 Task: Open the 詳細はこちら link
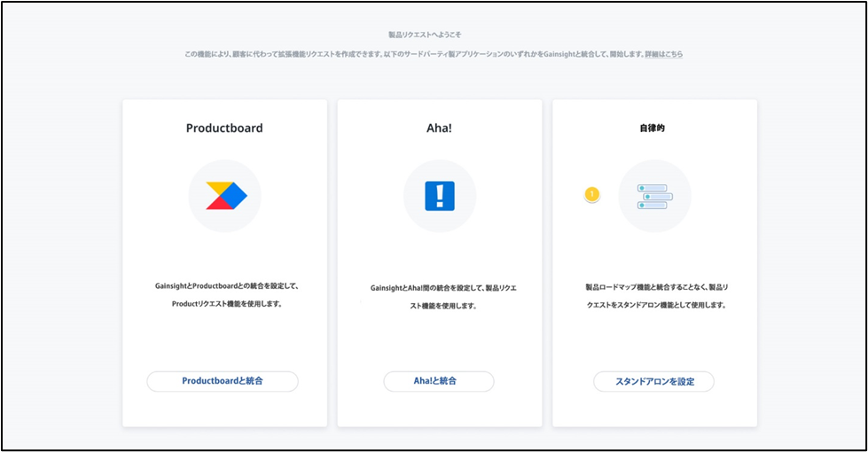[x=664, y=54]
